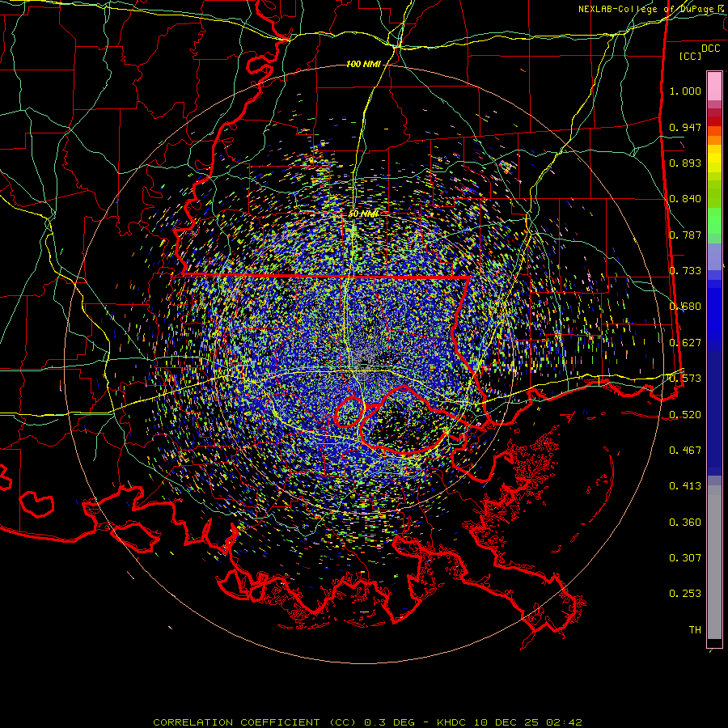Click the 0.947 scale value
Screen dimensions: 728x728
tap(685, 127)
